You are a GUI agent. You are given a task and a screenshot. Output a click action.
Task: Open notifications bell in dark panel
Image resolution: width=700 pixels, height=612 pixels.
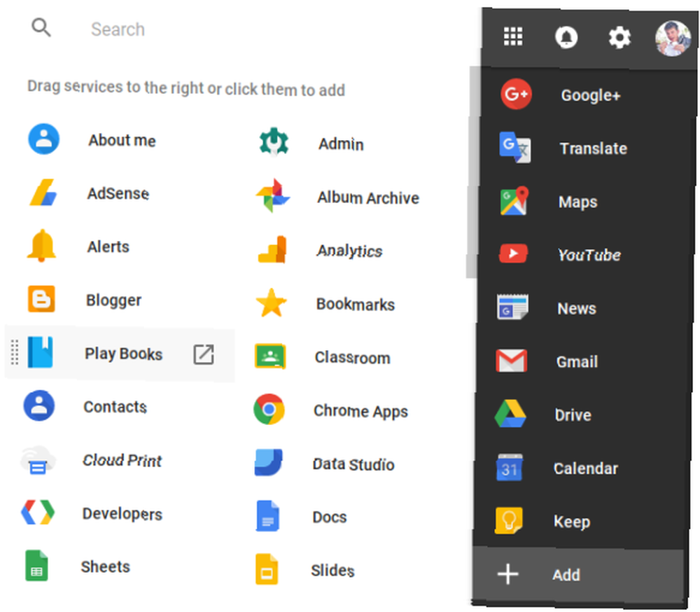click(566, 37)
